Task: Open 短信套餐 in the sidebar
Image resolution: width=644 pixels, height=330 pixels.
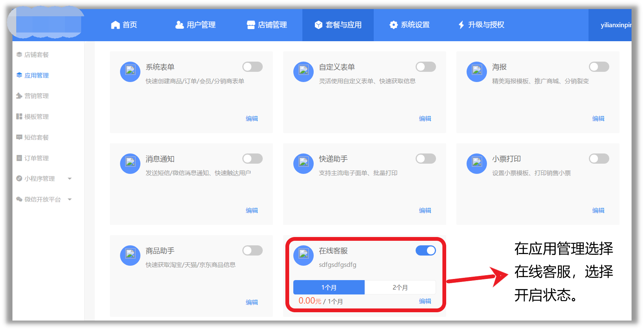Action: point(37,138)
